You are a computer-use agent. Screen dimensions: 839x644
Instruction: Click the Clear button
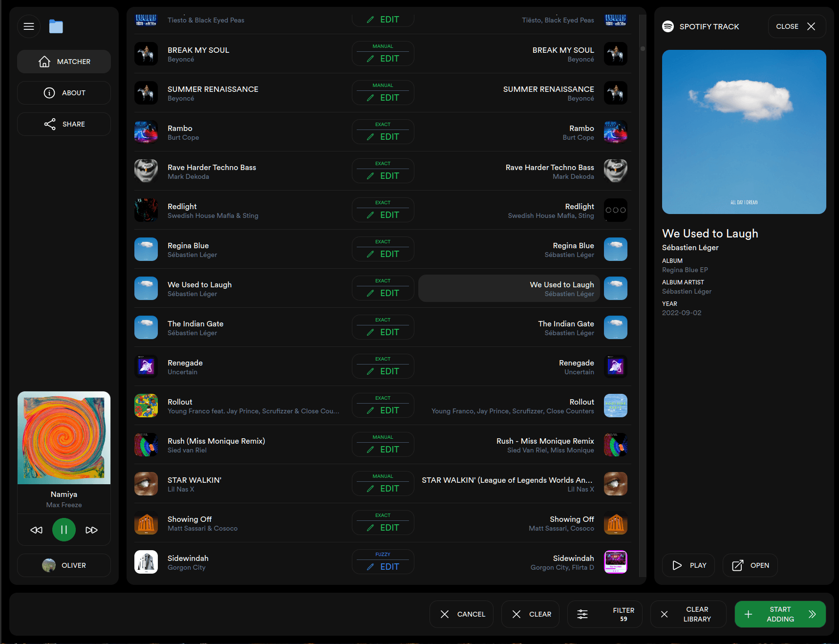point(531,614)
